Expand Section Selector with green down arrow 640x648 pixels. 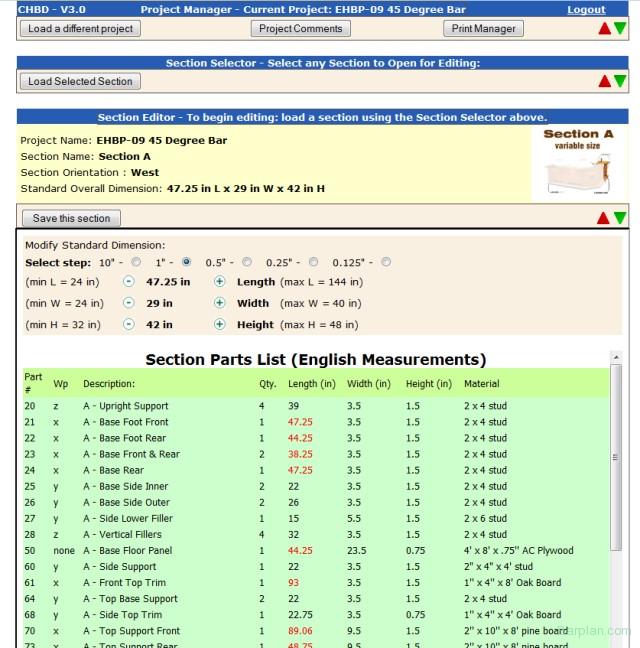click(620, 81)
